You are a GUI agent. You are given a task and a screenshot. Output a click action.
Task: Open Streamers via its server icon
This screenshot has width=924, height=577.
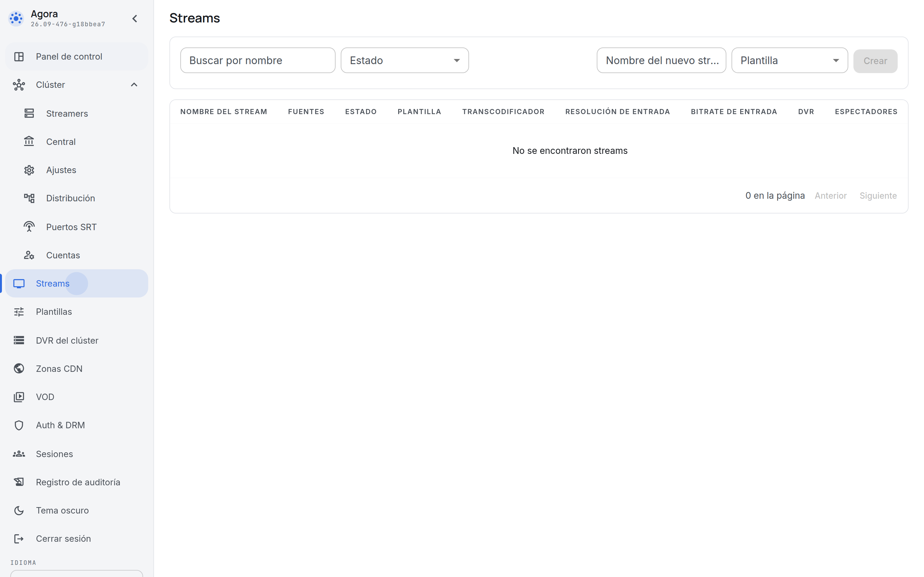[x=29, y=113]
